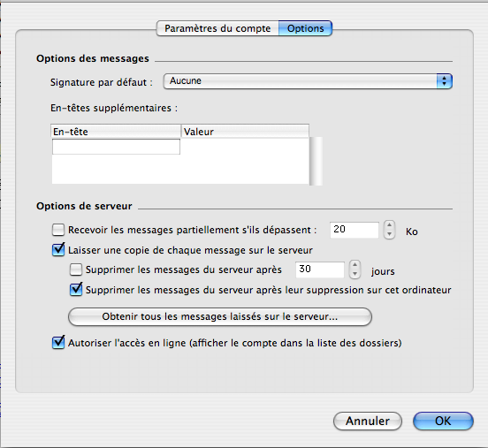Select the Options tab
The height and width of the screenshot is (448, 488).
pos(305,28)
